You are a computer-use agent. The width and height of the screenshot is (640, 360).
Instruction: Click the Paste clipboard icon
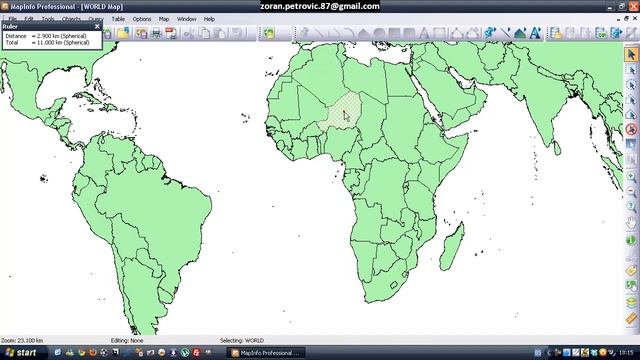point(220,33)
